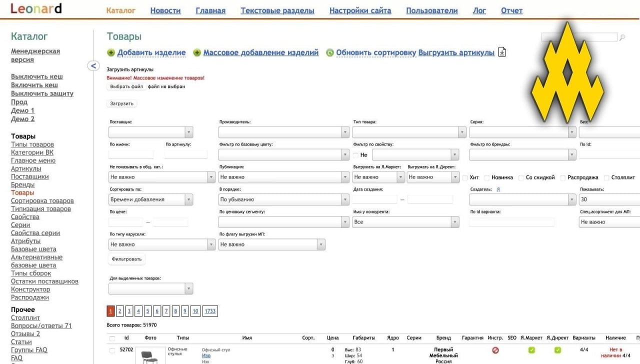Viewport: 640px width, 364px height.
Task: Tick the Новинка checkbox
Action: [x=486, y=177]
